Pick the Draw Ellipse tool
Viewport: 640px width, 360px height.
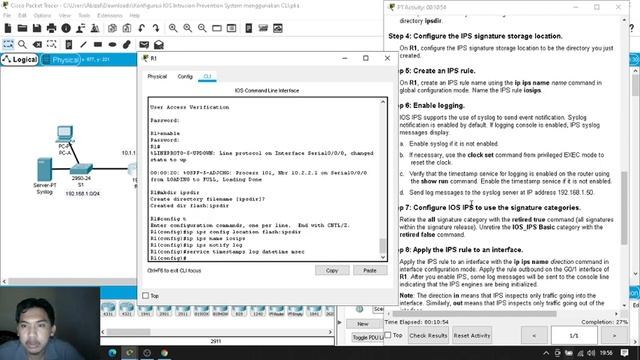(x=112, y=44)
